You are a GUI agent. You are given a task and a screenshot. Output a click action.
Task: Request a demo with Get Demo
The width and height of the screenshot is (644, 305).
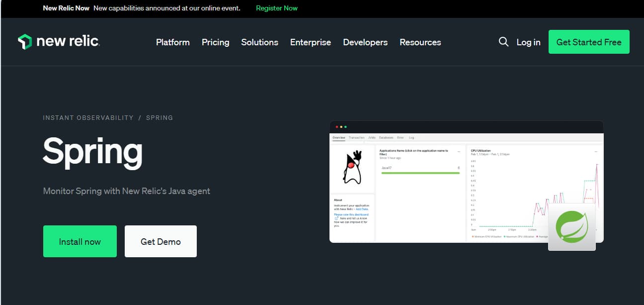point(161,241)
